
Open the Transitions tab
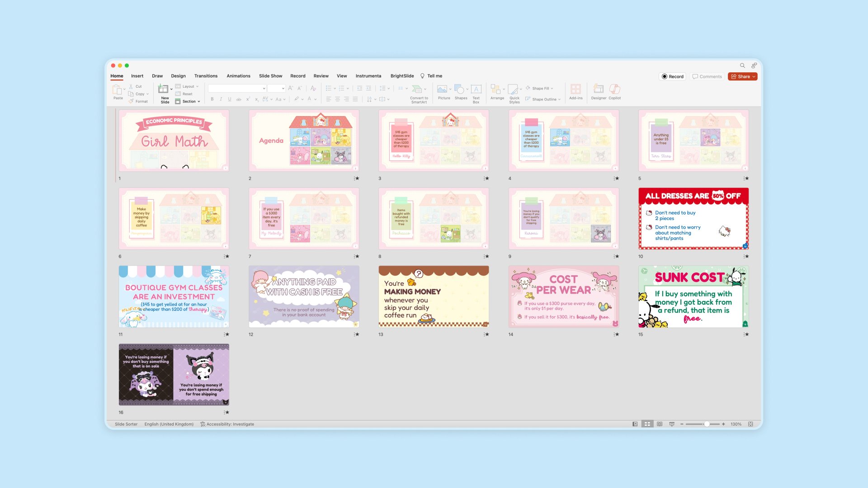point(206,76)
